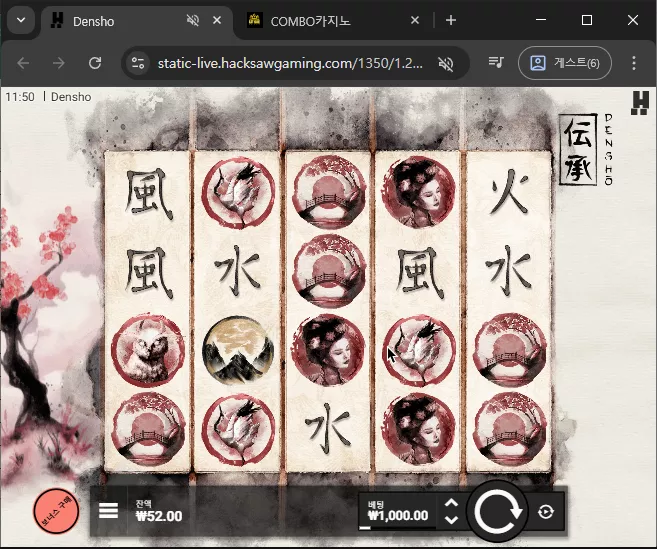Open the hamburger game menu
Viewport: 657px width, 549px height.
tap(108, 510)
